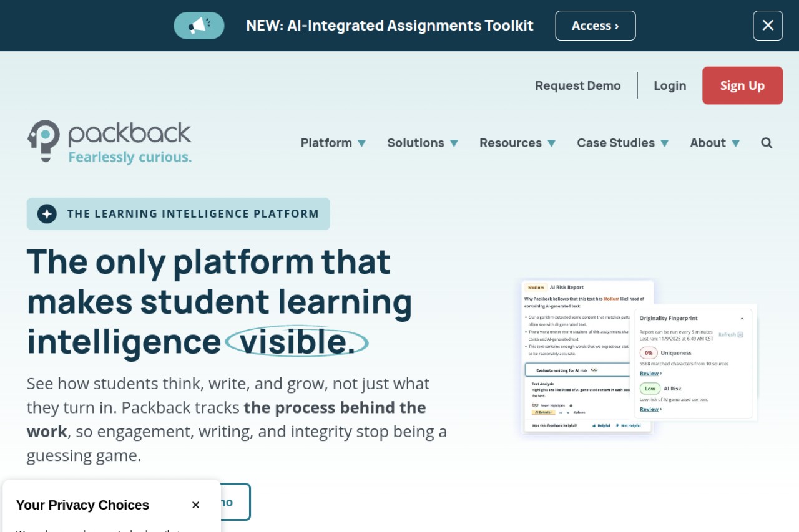The width and height of the screenshot is (799, 532).
Task: Expand the Resources dropdown arrow
Action: tap(551, 143)
